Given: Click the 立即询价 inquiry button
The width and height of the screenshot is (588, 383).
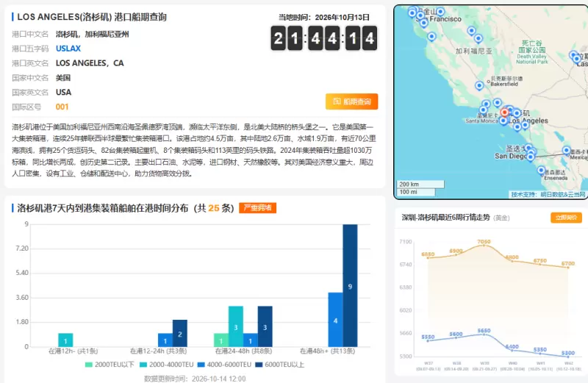Looking at the screenshot, I should 566,218.
